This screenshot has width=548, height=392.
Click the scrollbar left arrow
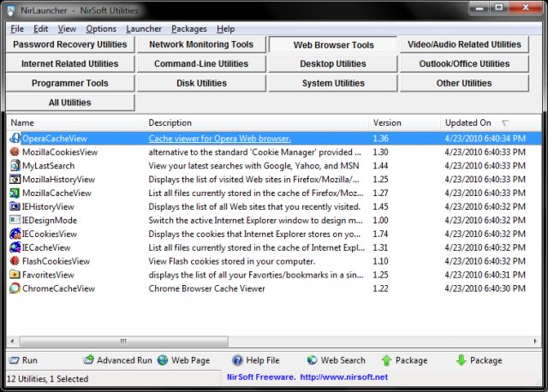tap(12, 341)
